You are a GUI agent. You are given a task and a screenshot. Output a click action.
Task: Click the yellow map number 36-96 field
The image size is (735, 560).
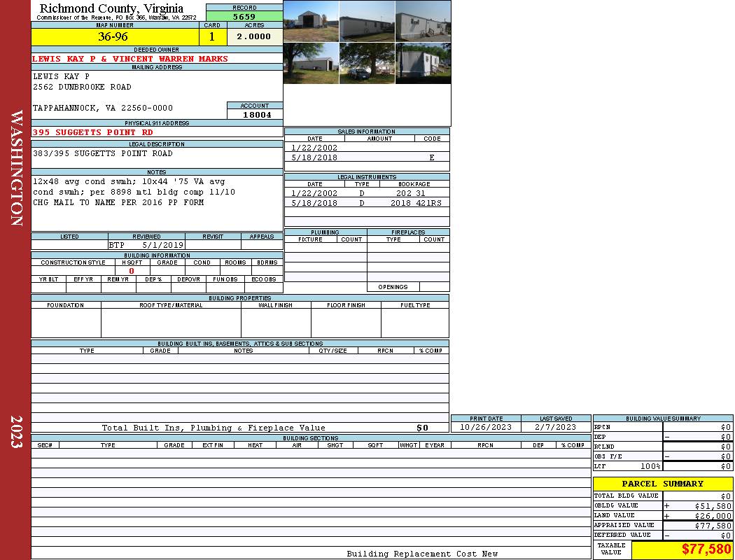click(115, 36)
